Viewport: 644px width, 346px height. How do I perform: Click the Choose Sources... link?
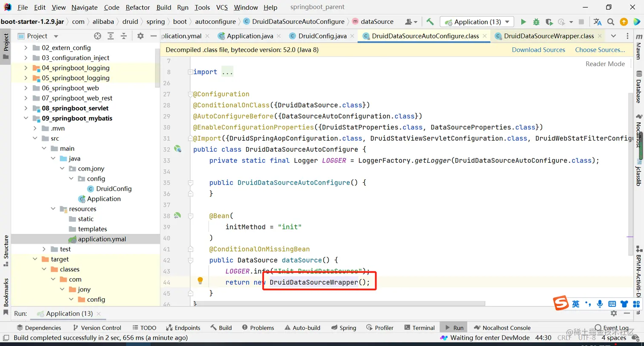click(x=600, y=50)
